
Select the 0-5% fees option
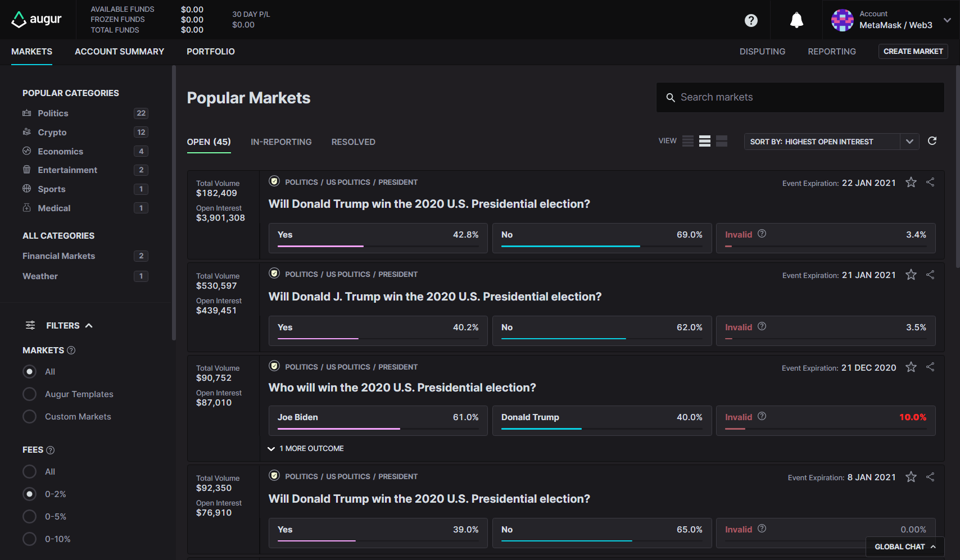[x=30, y=517]
